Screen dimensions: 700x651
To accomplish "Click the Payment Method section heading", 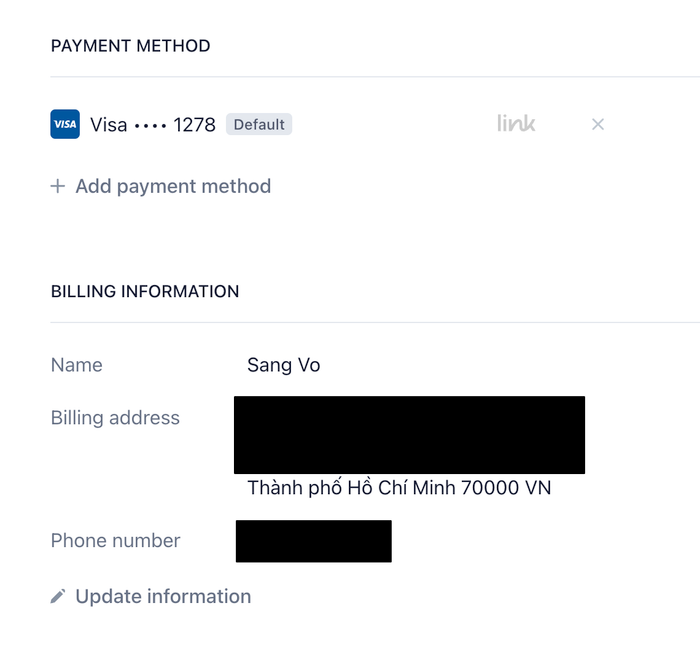I will (130, 46).
